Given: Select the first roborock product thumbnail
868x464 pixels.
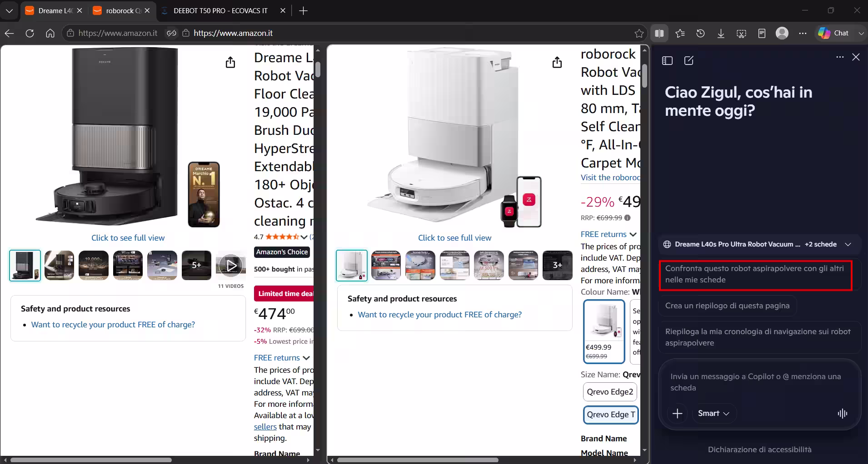Looking at the screenshot, I should (352, 265).
